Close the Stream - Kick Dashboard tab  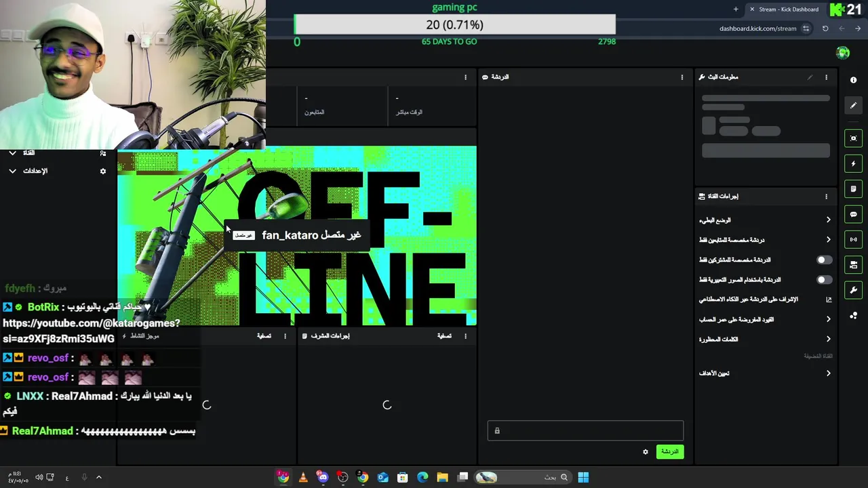click(751, 9)
